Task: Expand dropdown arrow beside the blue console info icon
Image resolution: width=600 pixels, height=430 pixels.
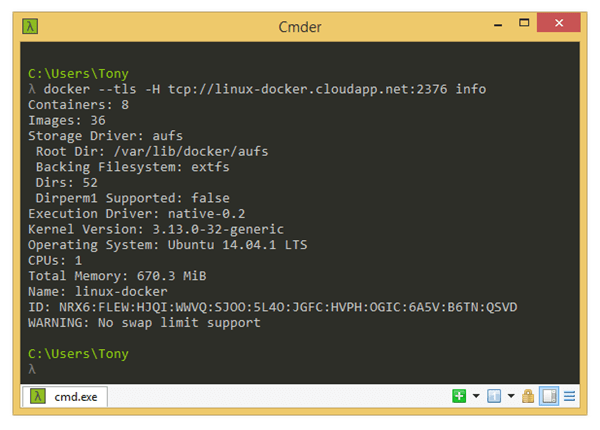Action: click(511, 396)
